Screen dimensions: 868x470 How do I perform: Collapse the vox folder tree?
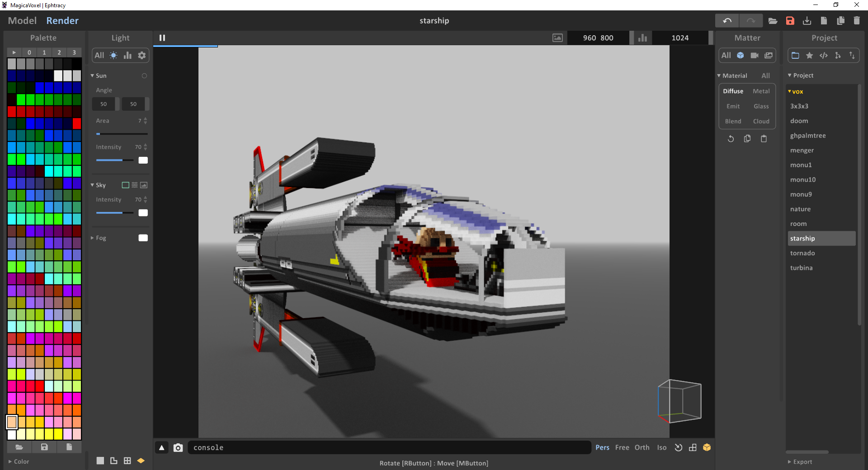[x=789, y=92]
